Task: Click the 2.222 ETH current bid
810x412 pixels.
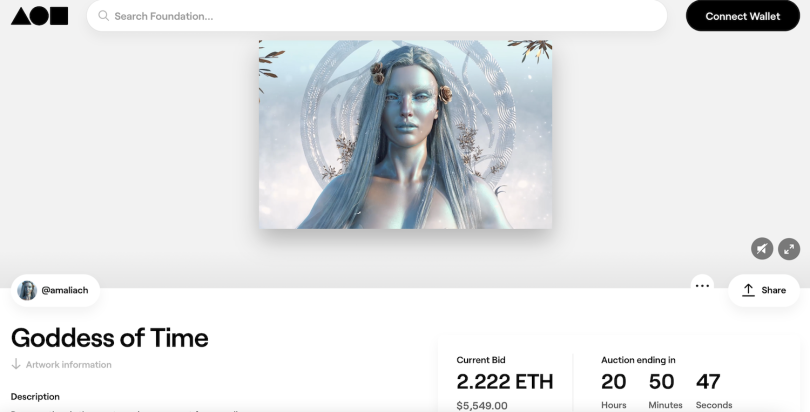Action: click(505, 382)
